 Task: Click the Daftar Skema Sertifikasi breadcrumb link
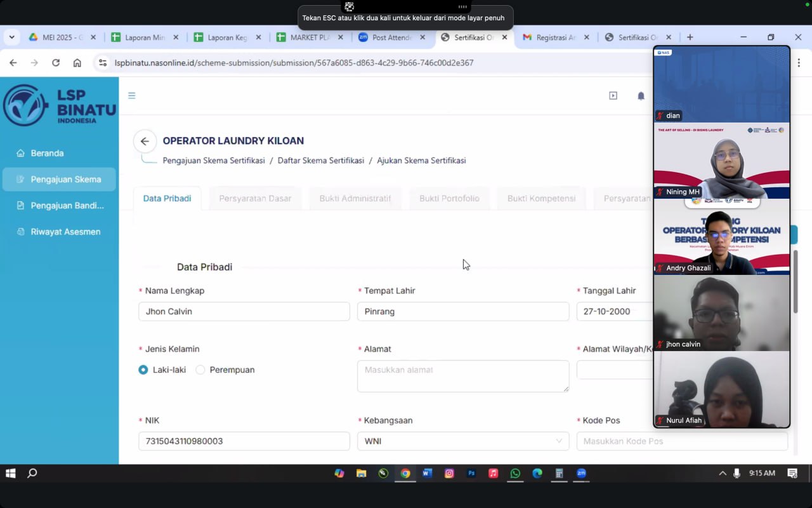pyautogui.click(x=321, y=161)
